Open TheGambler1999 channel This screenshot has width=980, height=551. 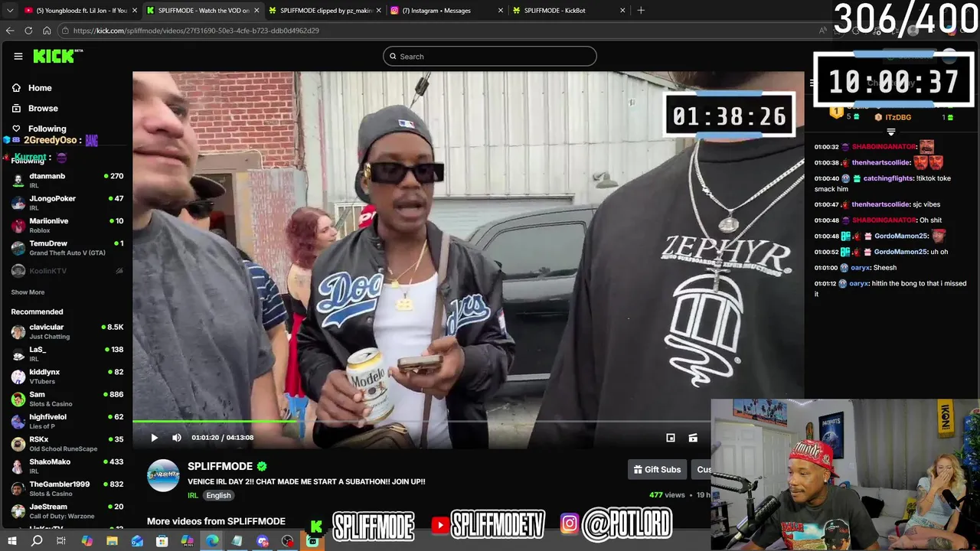pos(67,488)
